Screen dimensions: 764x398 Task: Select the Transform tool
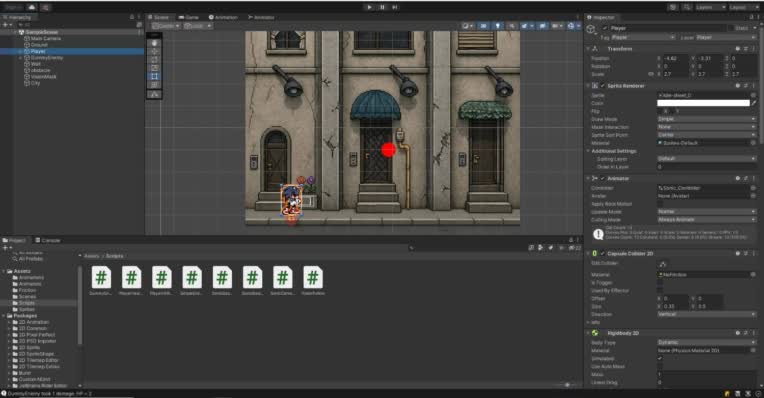point(154,84)
